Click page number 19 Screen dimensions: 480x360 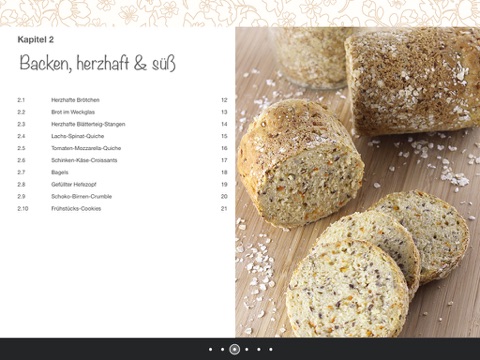224,184
